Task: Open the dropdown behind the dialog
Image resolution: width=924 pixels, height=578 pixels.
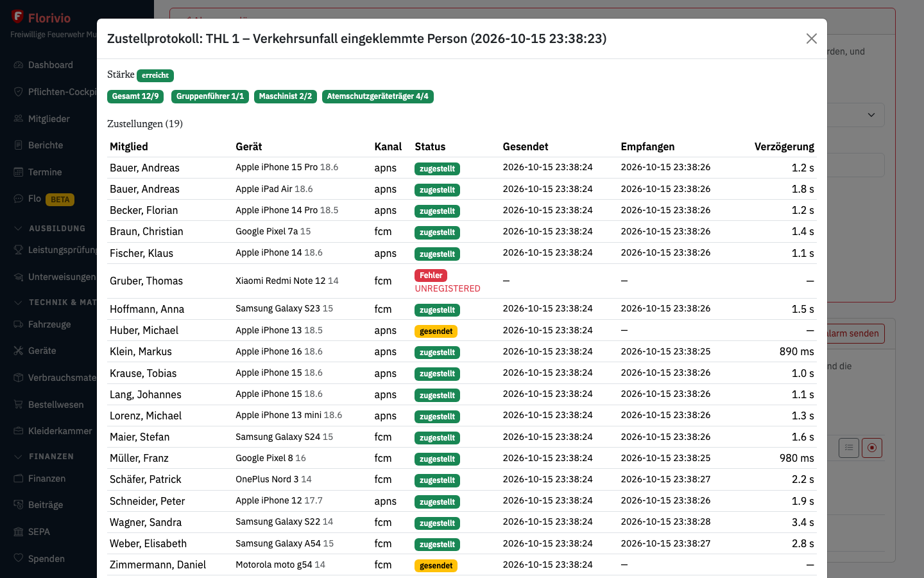Action: pyautogui.click(x=855, y=115)
